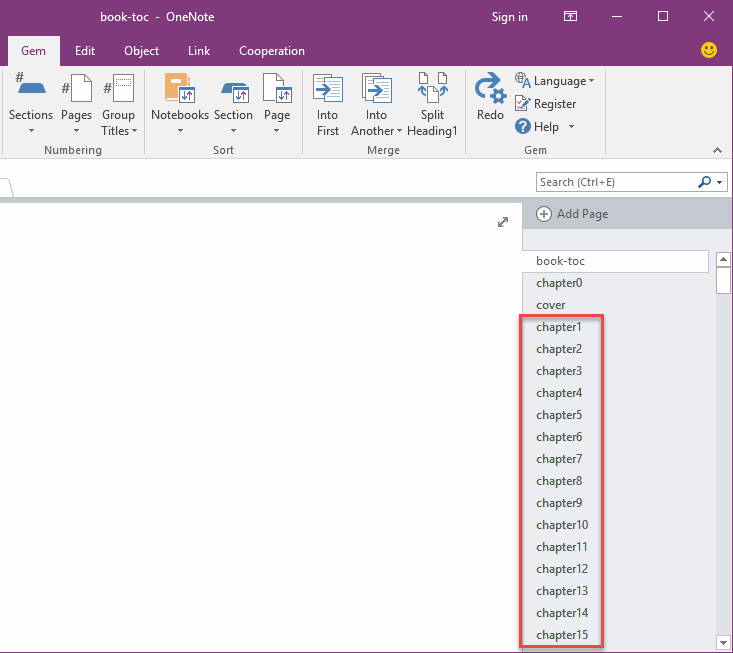Click the Register icon
Image resolution: width=733 pixels, height=653 pixels.
coord(522,103)
